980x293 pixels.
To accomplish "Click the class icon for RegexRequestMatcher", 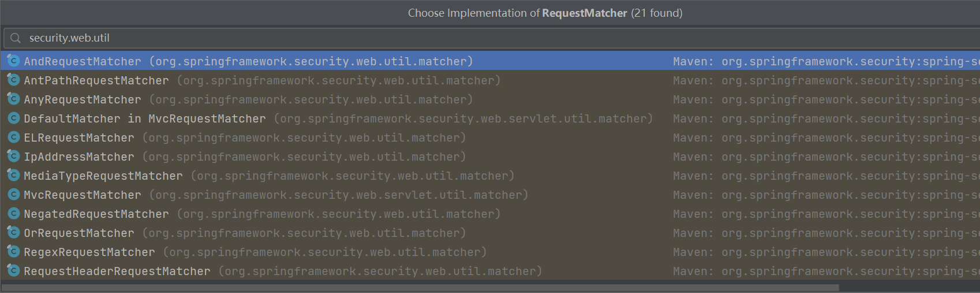I will click(13, 251).
